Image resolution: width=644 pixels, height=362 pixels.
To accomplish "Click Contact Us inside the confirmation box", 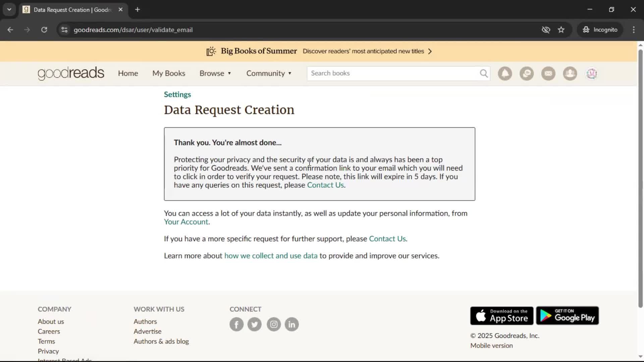I will pyautogui.click(x=325, y=185).
